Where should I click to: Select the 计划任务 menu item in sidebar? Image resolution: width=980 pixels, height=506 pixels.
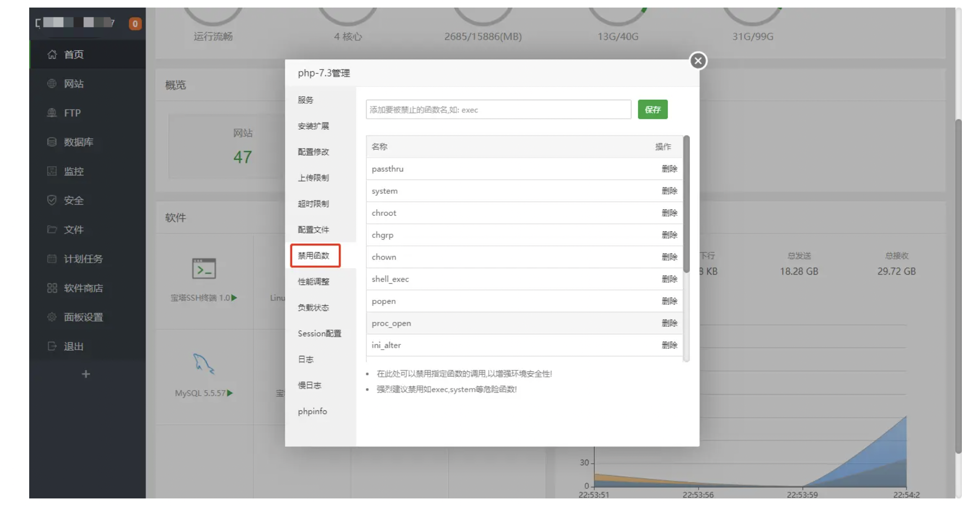pos(83,259)
